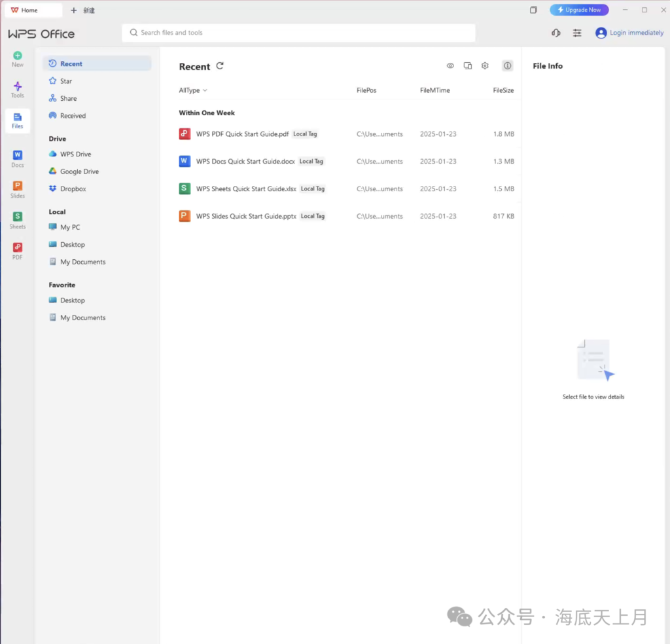
Task: Sort by the FilePos column header
Action: (x=366, y=90)
